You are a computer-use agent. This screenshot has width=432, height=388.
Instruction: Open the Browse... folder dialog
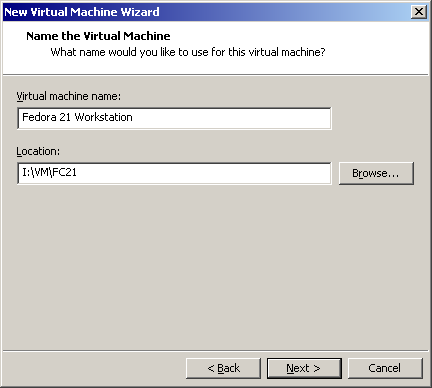(x=376, y=173)
